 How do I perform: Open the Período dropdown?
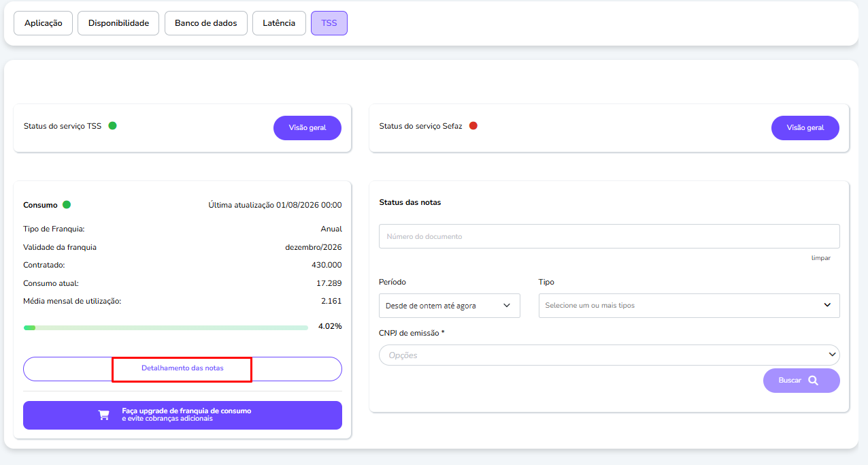[449, 306]
